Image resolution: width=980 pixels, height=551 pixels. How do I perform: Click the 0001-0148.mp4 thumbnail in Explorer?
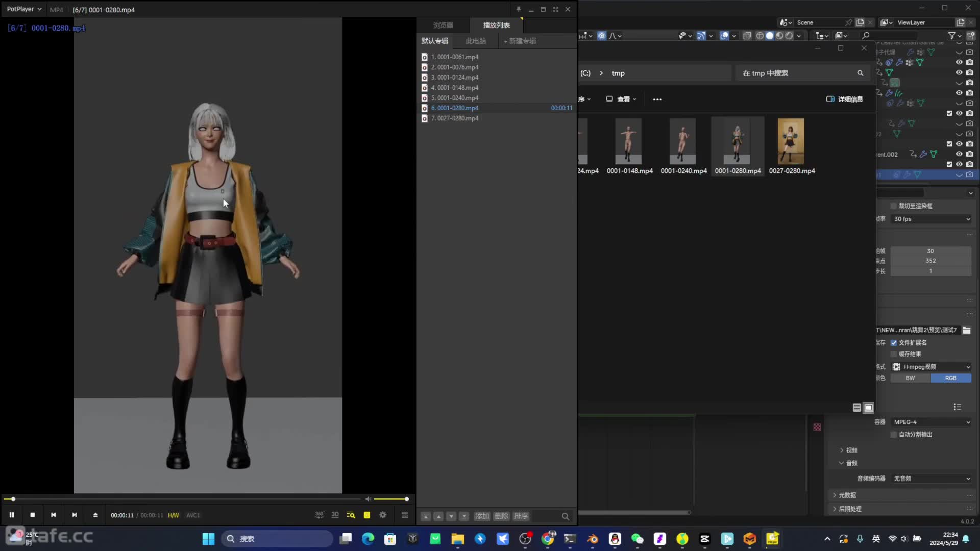click(629, 141)
